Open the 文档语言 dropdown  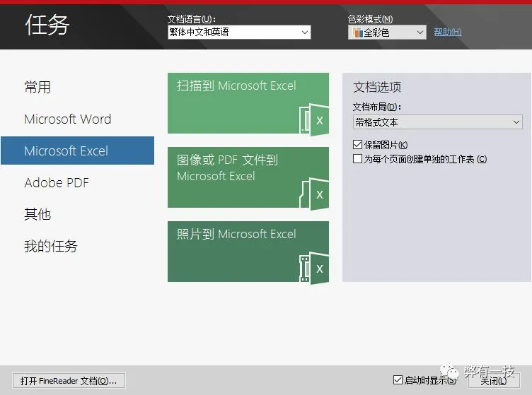click(239, 33)
